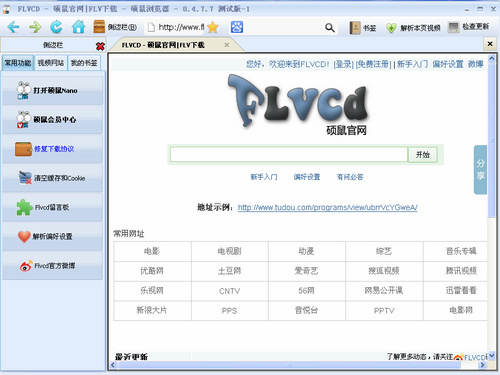Close the sidebar with the red X
Image resolution: width=500 pixels, height=375 pixels.
(100, 46)
